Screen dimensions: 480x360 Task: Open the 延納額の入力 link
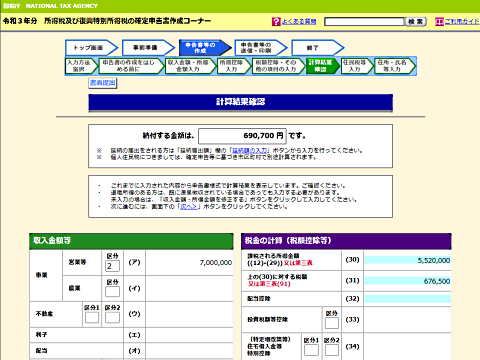click(250, 151)
